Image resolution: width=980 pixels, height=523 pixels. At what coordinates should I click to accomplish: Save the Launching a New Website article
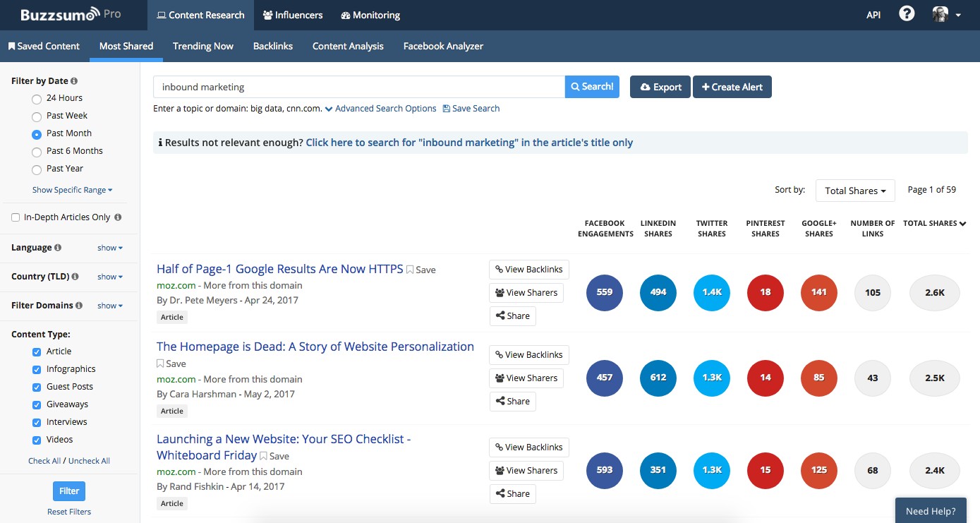[274, 456]
